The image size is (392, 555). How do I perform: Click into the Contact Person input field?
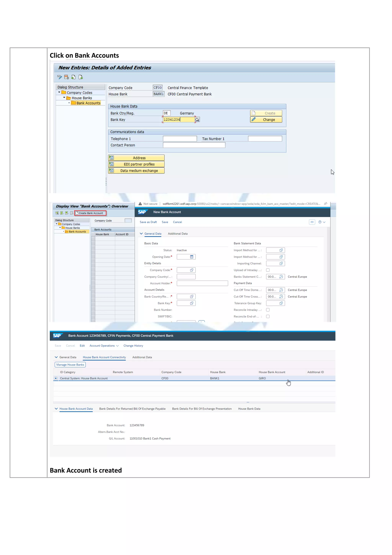[x=194, y=145]
